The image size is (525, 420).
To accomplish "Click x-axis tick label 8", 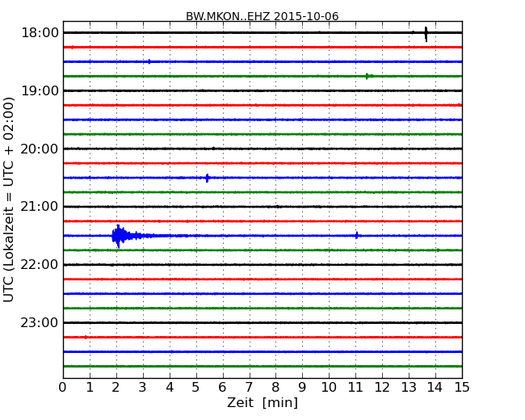I will (x=275, y=387).
